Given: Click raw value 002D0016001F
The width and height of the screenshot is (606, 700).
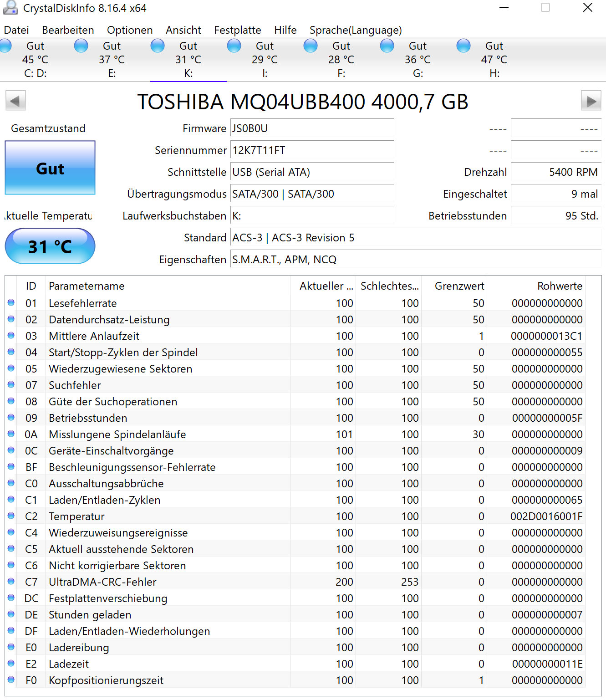Looking at the screenshot, I should tap(546, 516).
